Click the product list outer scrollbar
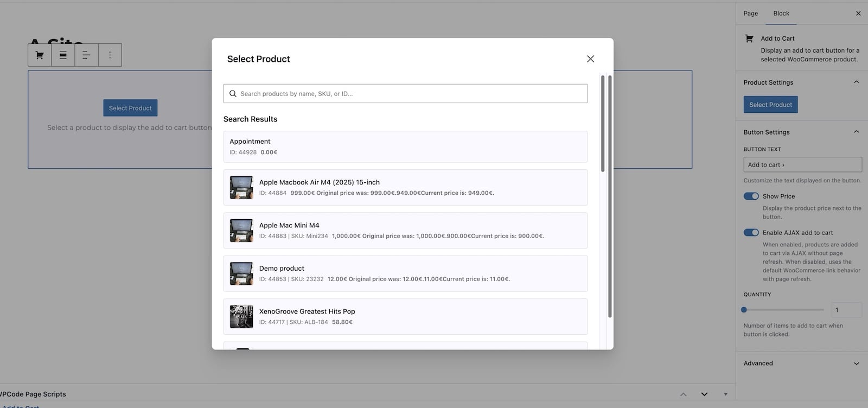Image resolution: width=868 pixels, height=408 pixels. [610, 196]
